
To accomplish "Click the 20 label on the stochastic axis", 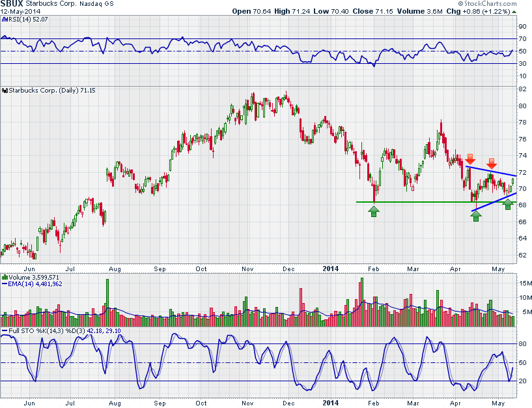I will (x=522, y=381).
